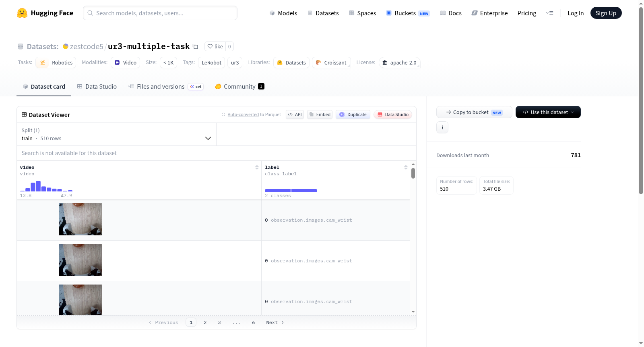This screenshot has width=644, height=347.
Task: Open Buckets in the top navigation
Action: (408, 13)
